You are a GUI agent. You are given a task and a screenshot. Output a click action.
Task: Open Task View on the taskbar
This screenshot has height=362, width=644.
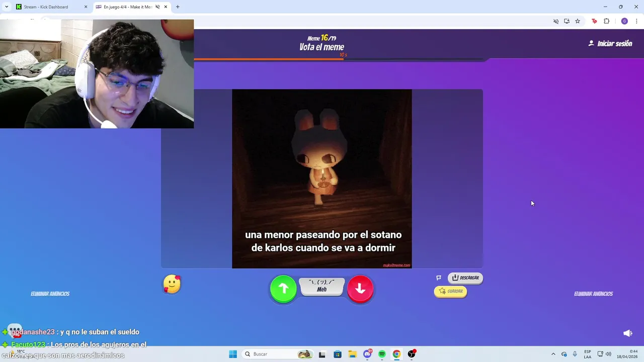[x=322, y=354]
